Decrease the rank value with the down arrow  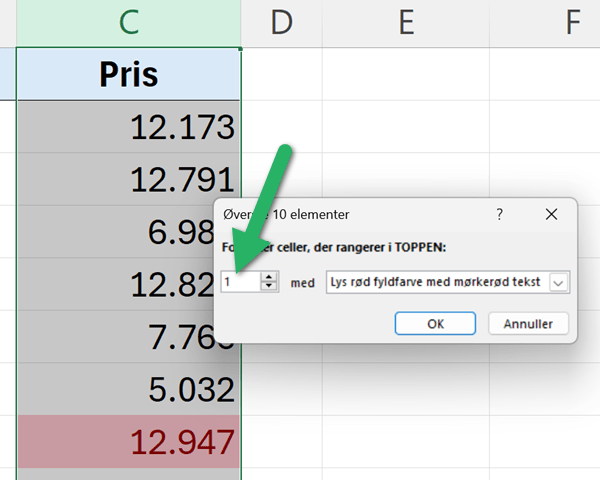(268, 288)
